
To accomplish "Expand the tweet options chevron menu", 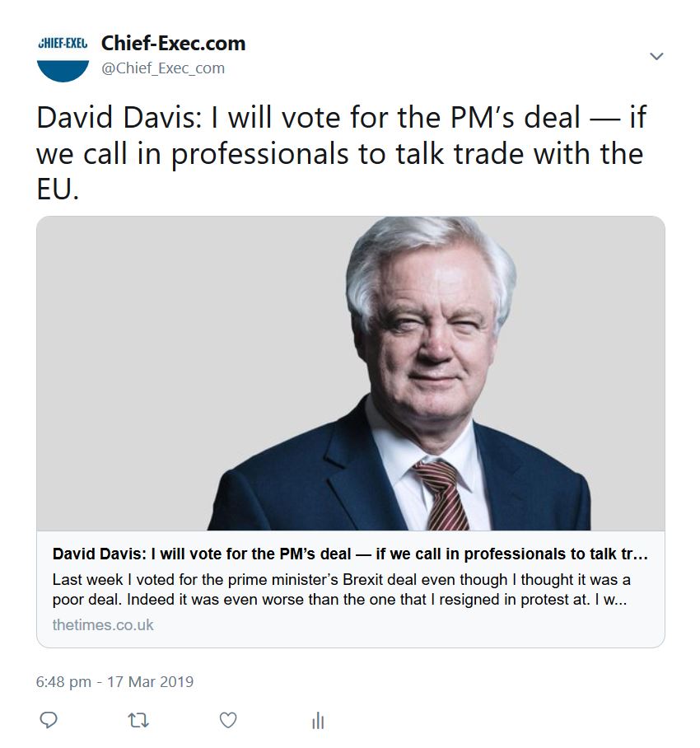I will tap(656, 56).
